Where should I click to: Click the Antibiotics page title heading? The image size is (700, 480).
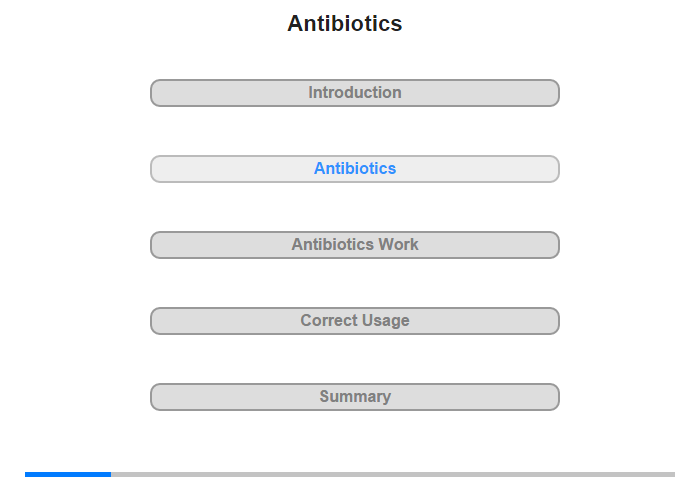tap(345, 23)
